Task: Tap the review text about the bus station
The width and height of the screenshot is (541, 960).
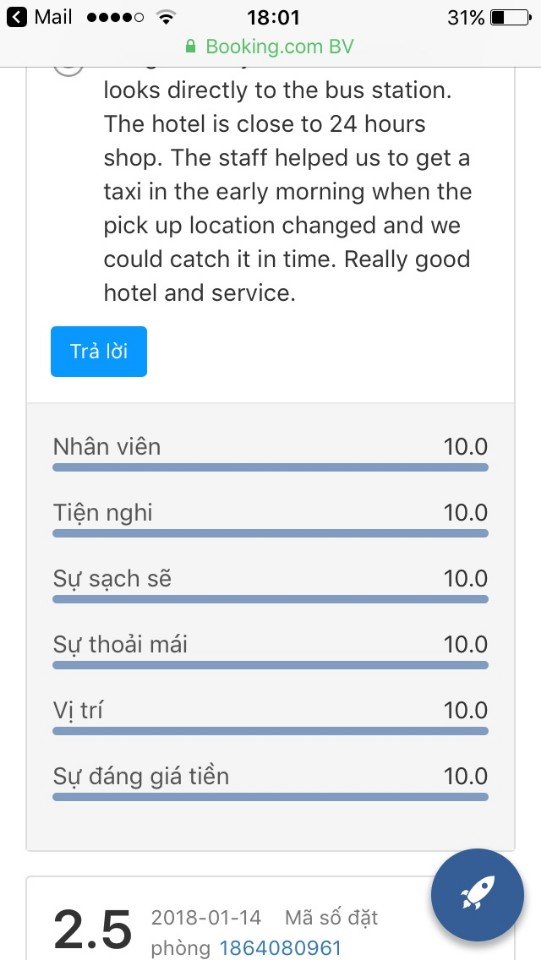Action: [288, 192]
